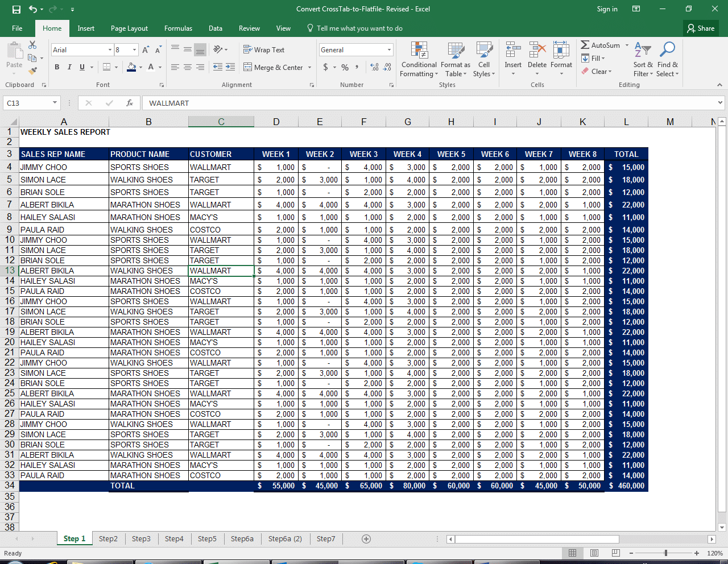This screenshot has height=564, width=728.
Task: Apply comma style formatting
Action: point(357,67)
